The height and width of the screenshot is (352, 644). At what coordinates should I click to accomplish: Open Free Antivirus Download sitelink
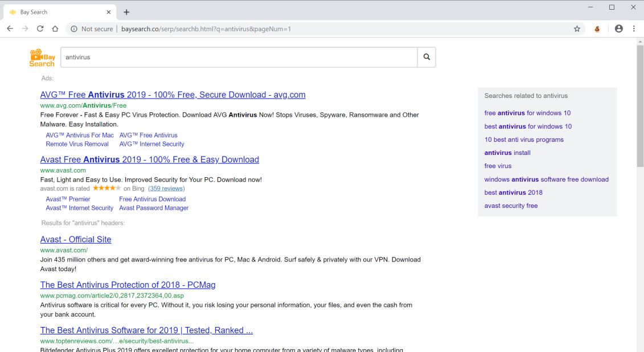(x=153, y=199)
